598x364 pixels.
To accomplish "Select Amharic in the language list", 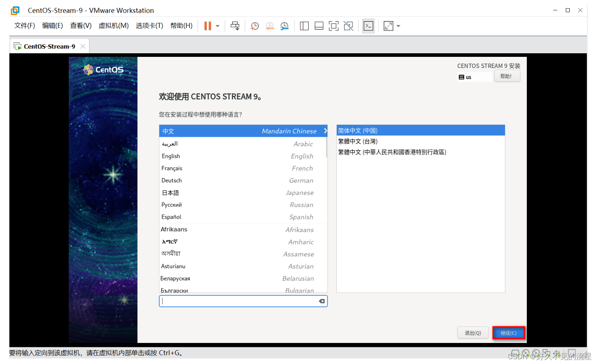I will 243,242.
